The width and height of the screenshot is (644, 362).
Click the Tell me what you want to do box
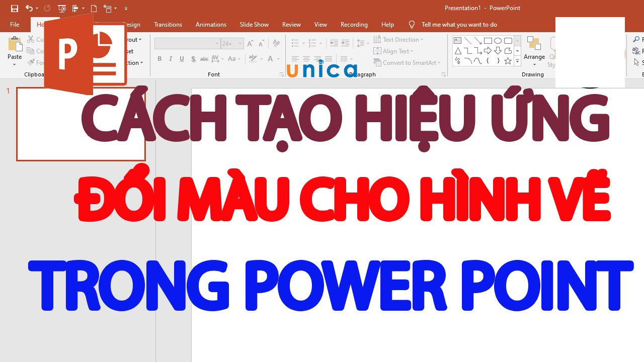(x=459, y=25)
